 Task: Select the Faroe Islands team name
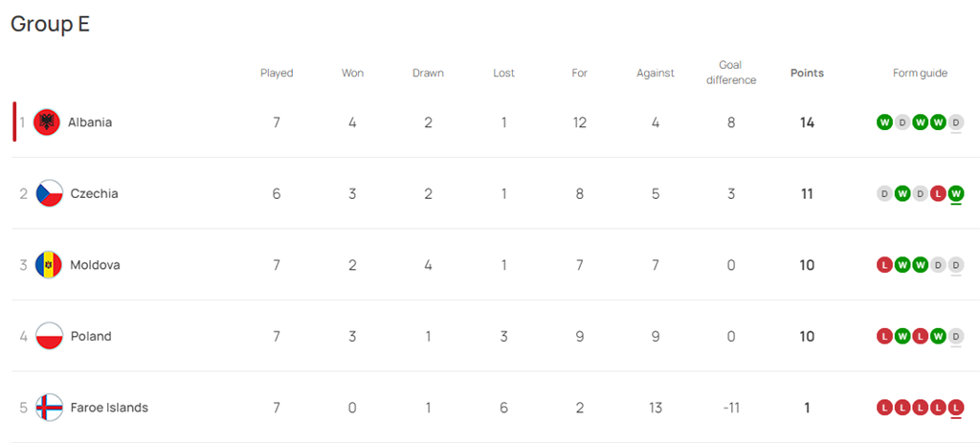109,408
